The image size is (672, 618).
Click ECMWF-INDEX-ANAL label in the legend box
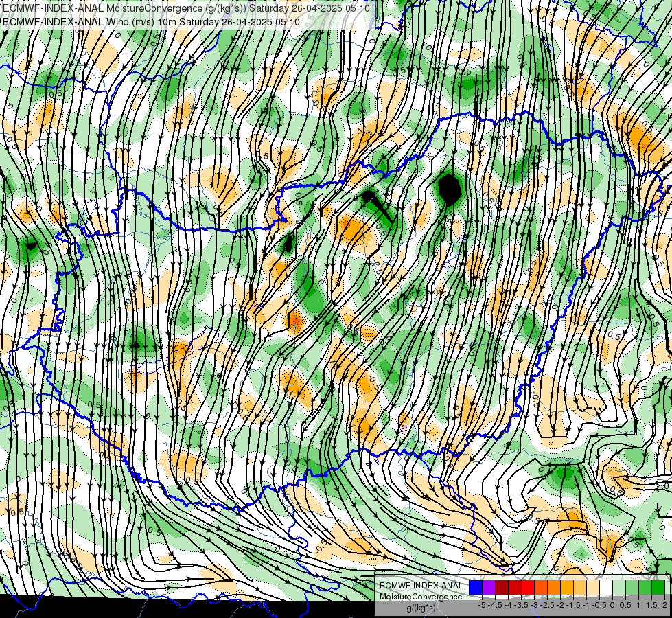(x=421, y=586)
